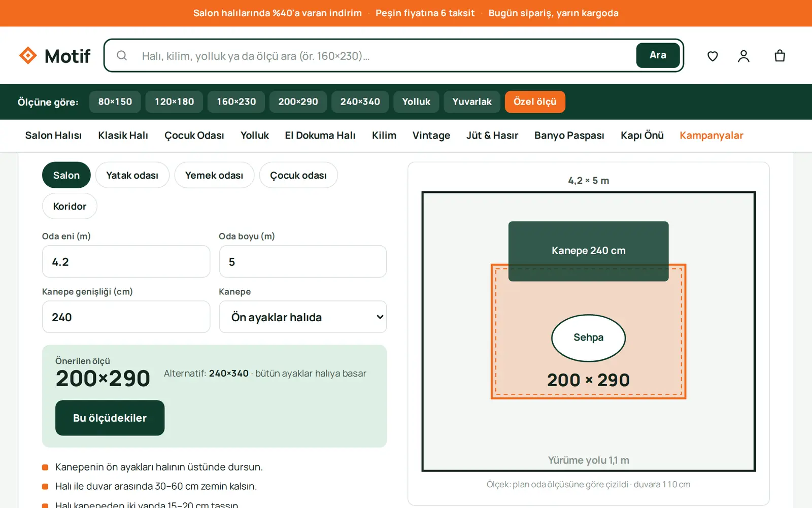Select the Yatak odası room chip
The height and width of the screenshot is (508, 812).
point(132,175)
